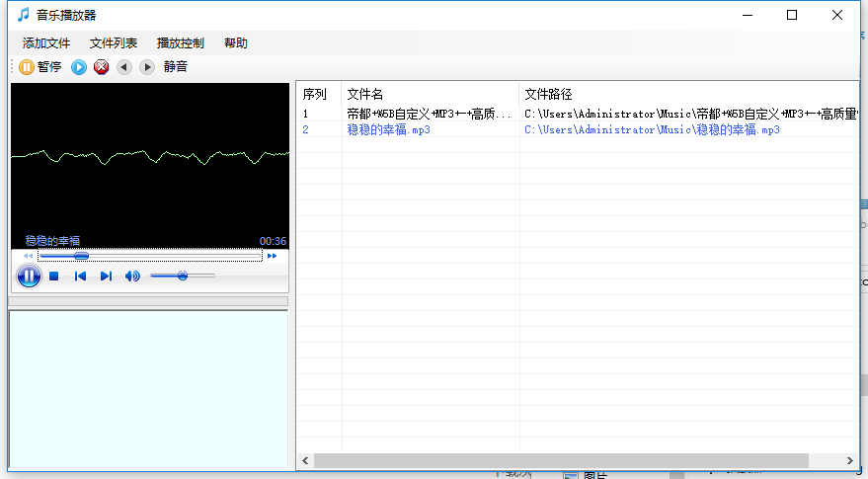Viewport: 868px width, 479px height.
Task: Click the horizontal scrollbar left arrow
Action: click(305, 460)
